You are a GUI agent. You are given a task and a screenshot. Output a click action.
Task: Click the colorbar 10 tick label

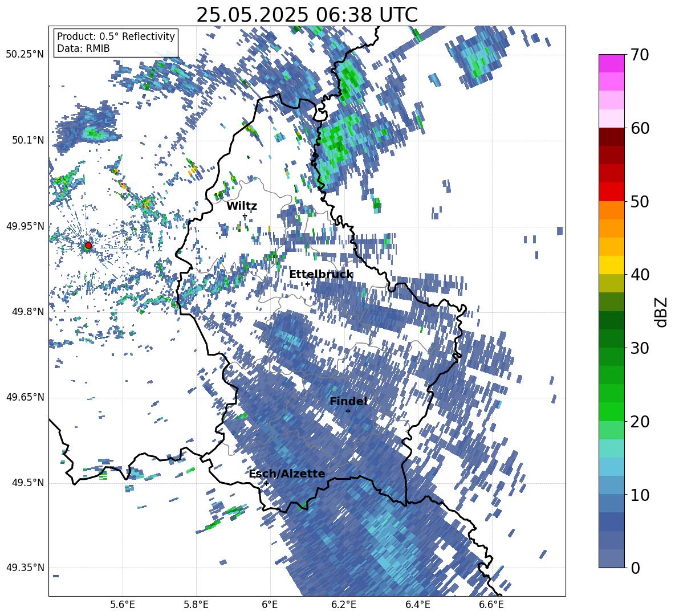coord(640,495)
